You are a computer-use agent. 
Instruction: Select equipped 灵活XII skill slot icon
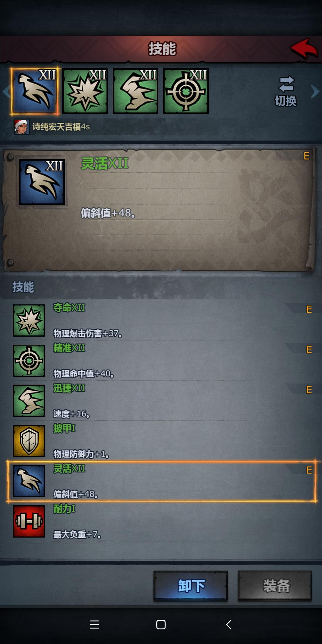pos(35,91)
